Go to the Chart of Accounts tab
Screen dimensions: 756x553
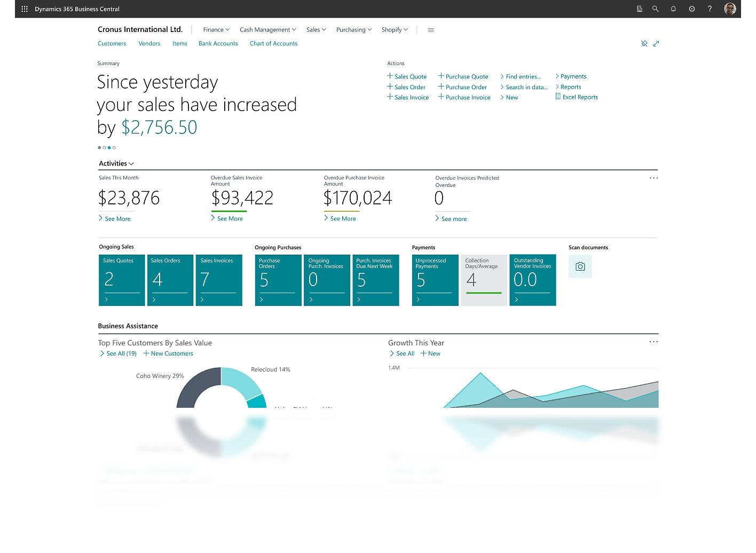click(x=273, y=44)
